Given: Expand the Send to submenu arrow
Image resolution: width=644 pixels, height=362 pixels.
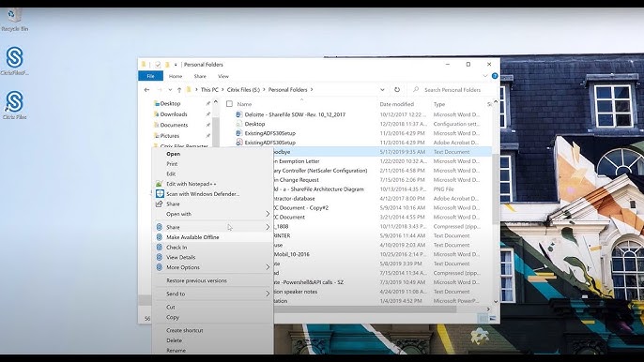Looking at the screenshot, I should coord(268,294).
